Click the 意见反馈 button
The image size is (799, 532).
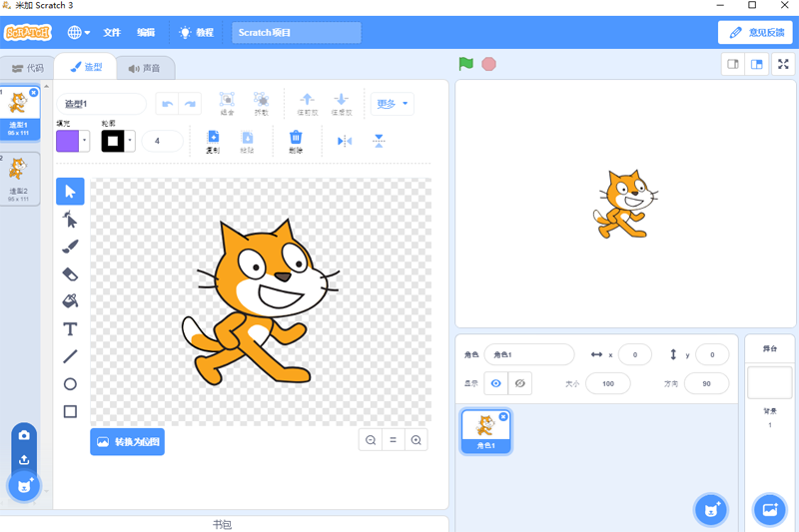(x=756, y=33)
